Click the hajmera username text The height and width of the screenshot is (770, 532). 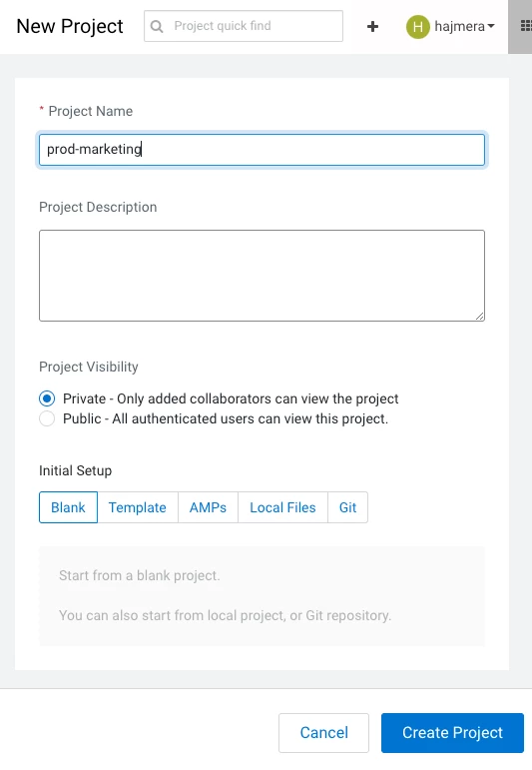459,26
